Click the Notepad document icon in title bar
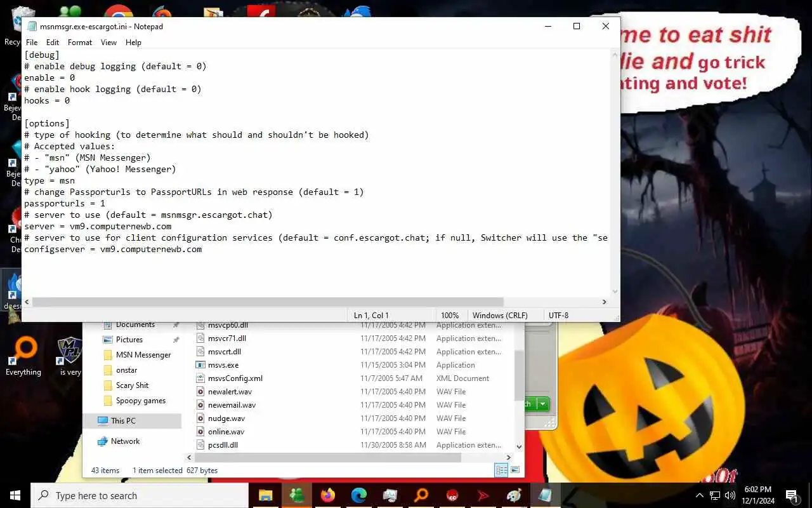Image resolution: width=812 pixels, height=508 pixels. click(x=30, y=26)
